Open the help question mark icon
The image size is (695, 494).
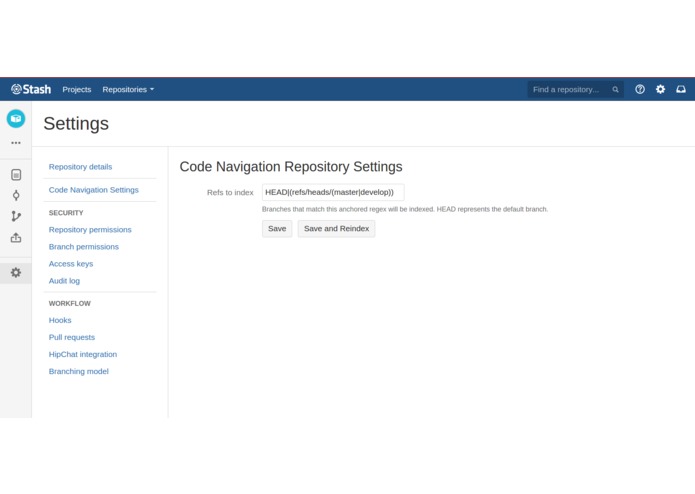tap(640, 89)
